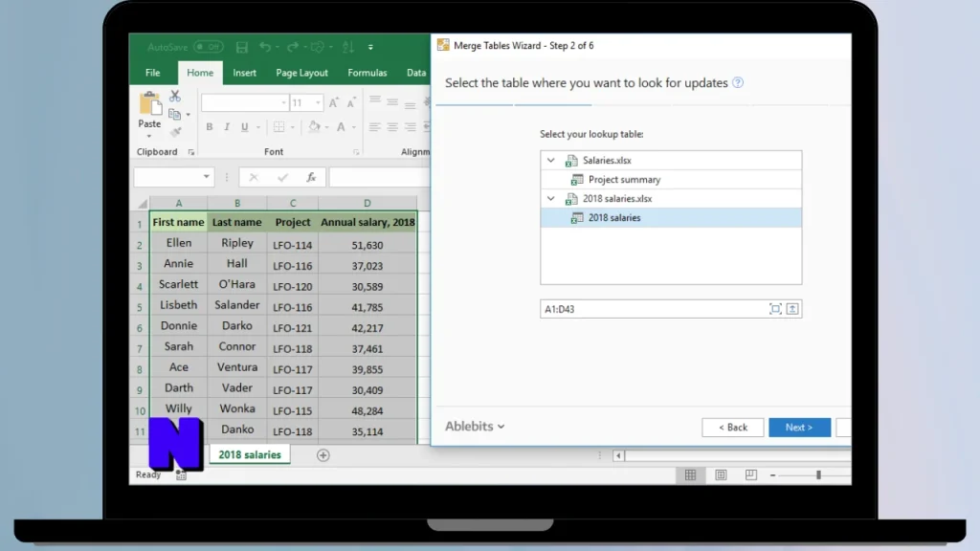Click the Format Painter brush icon
This screenshot has height=551, width=980.
(x=176, y=132)
